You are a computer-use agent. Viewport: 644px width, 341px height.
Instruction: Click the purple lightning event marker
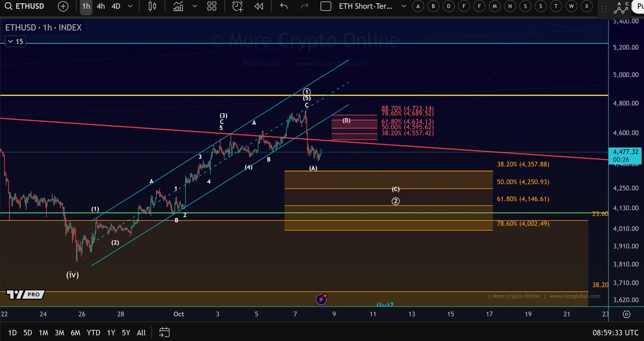(321, 299)
